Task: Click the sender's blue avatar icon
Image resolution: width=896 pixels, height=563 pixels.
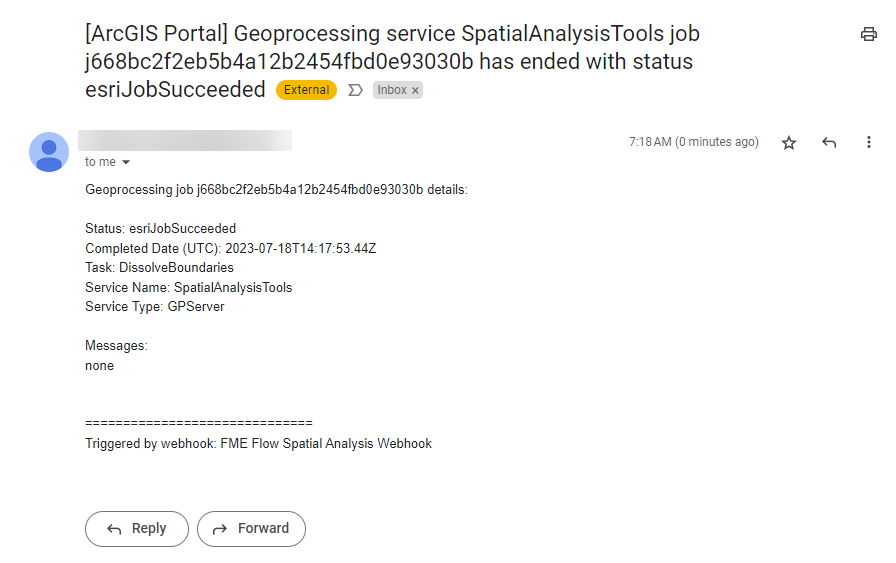Action: tap(49, 152)
